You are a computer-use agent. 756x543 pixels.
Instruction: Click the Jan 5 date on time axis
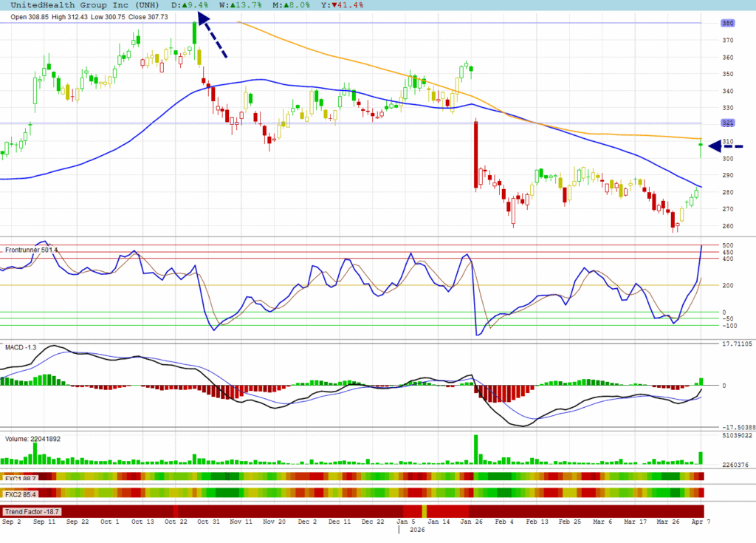click(402, 522)
